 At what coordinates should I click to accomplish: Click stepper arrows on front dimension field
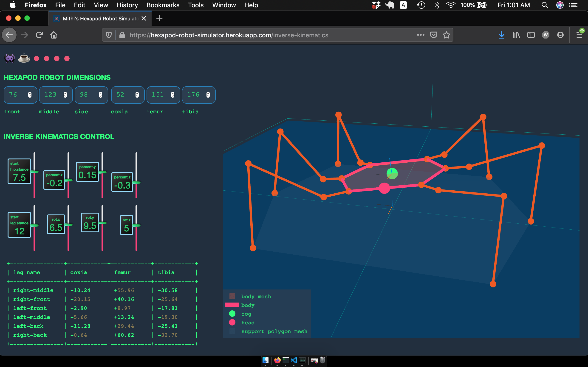coord(30,95)
